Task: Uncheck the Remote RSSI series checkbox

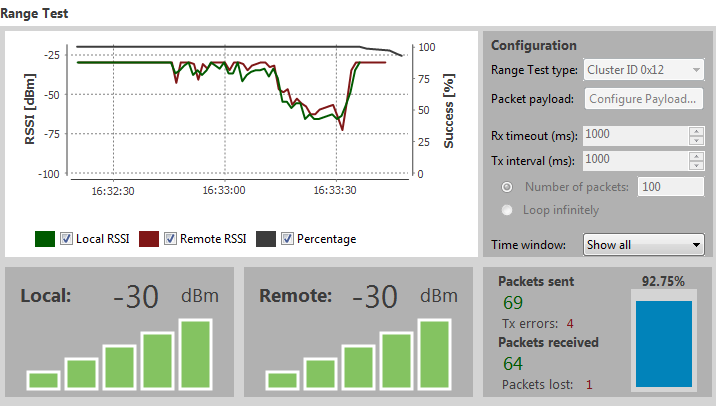Action: 170,238
